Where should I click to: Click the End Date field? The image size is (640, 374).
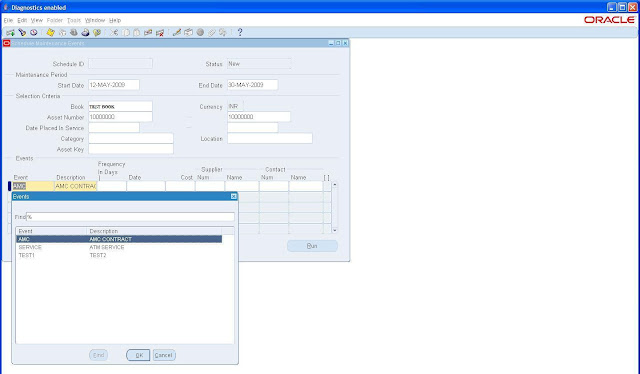tap(253, 85)
